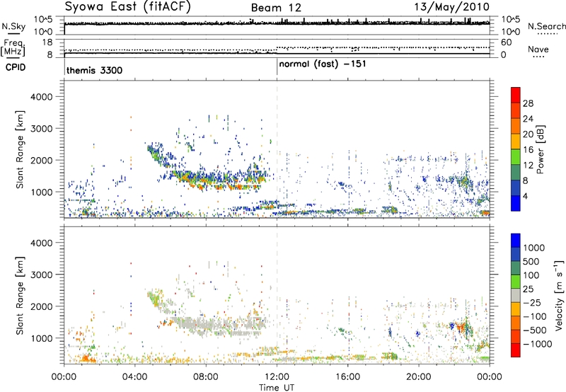Click the 'themis 3300' CPID text
Screen dimensions: 566x392
94,70
